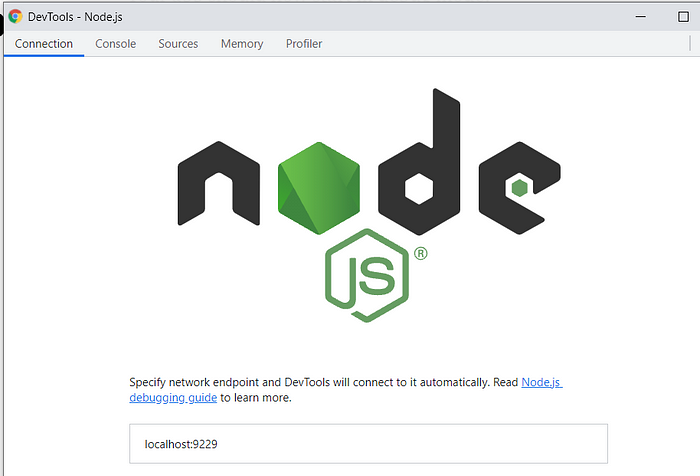The height and width of the screenshot is (476, 700).
Task: Click the localhost:9229 endpoint field
Action: [x=368, y=444]
